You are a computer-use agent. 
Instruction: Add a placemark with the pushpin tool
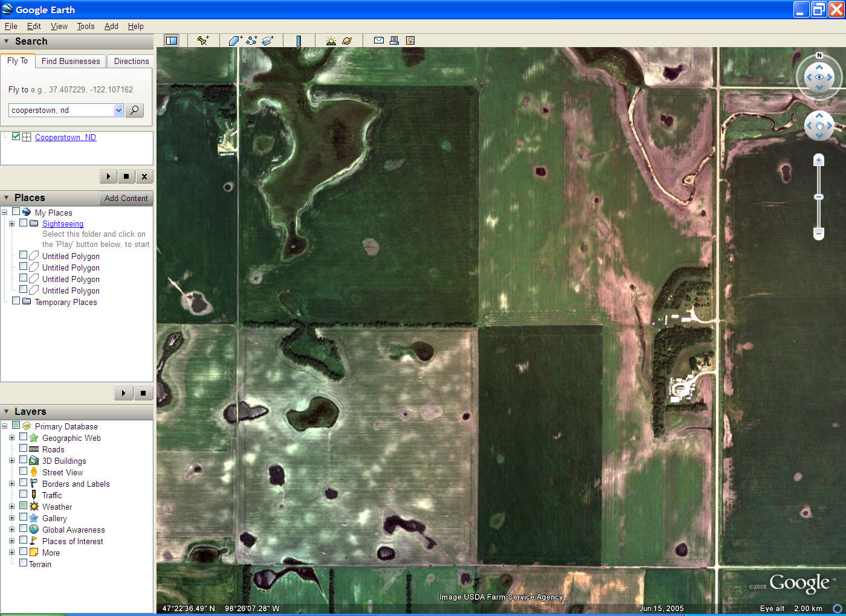point(203,40)
